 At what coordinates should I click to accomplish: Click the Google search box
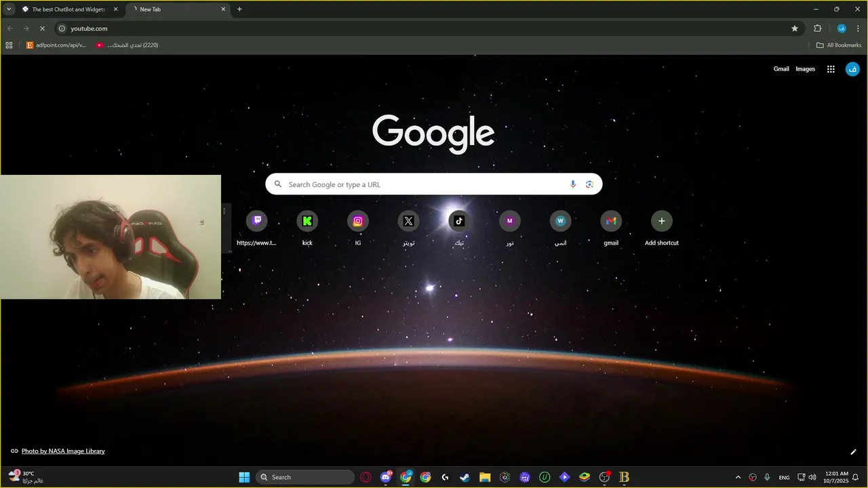click(x=434, y=184)
